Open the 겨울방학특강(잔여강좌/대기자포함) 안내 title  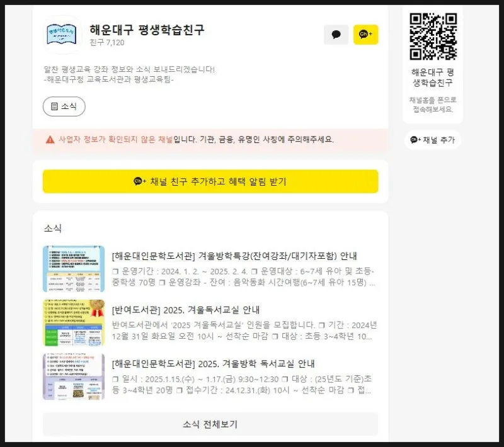click(234, 256)
